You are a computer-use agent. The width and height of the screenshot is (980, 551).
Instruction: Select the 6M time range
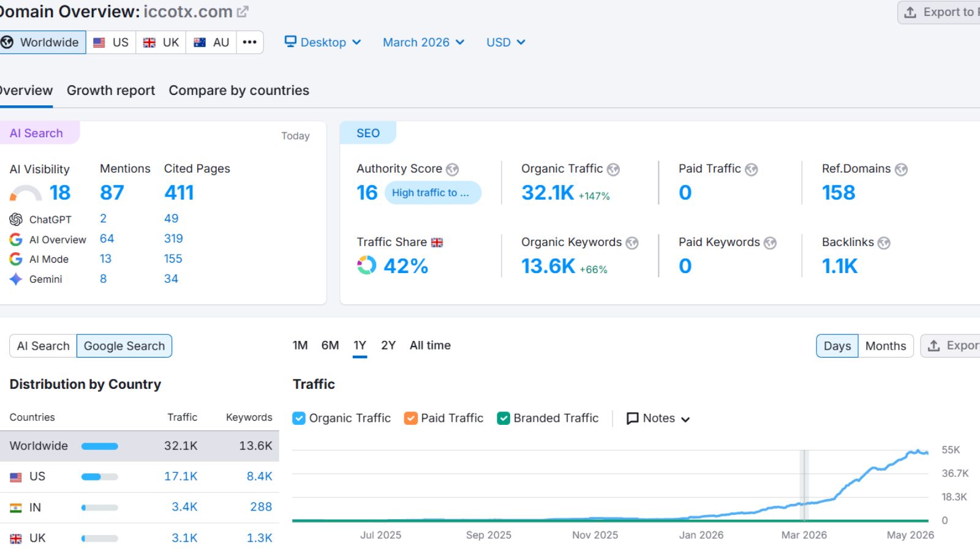point(330,345)
